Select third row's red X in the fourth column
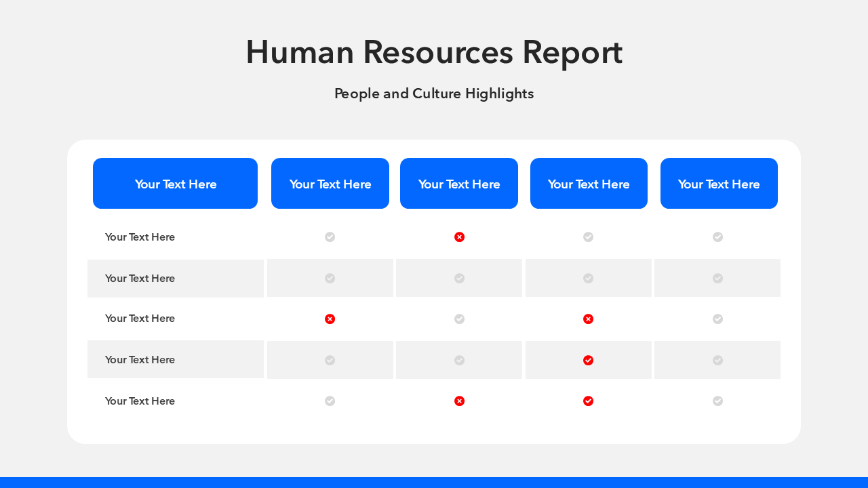The height and width of the screenshot is (488, 868). [588, 319]
